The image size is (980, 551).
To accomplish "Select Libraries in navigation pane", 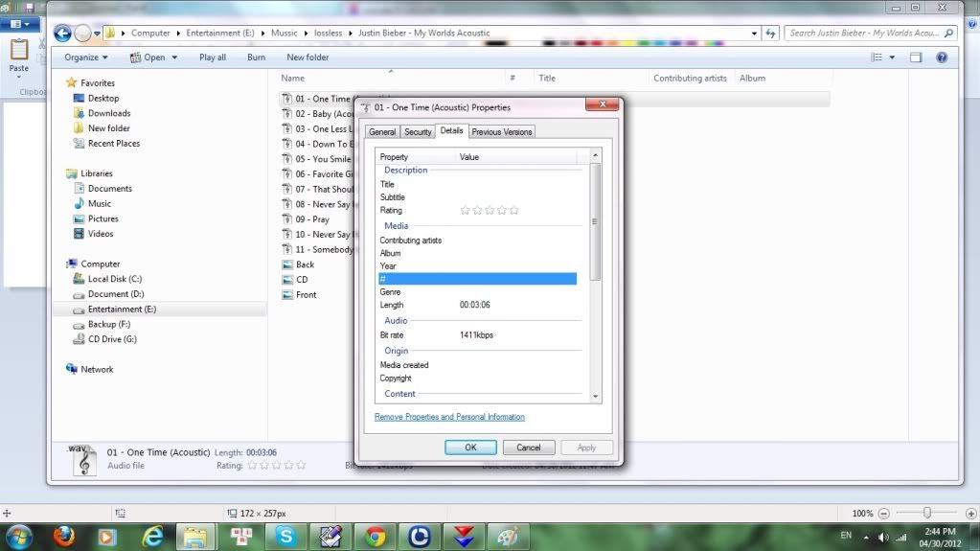I will 96,173.
